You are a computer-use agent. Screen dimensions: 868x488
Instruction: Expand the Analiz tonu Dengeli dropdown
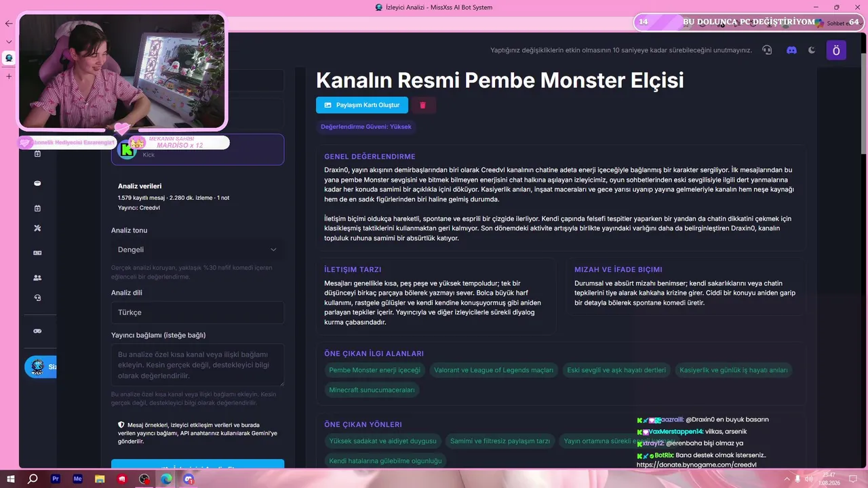point(197,249)
